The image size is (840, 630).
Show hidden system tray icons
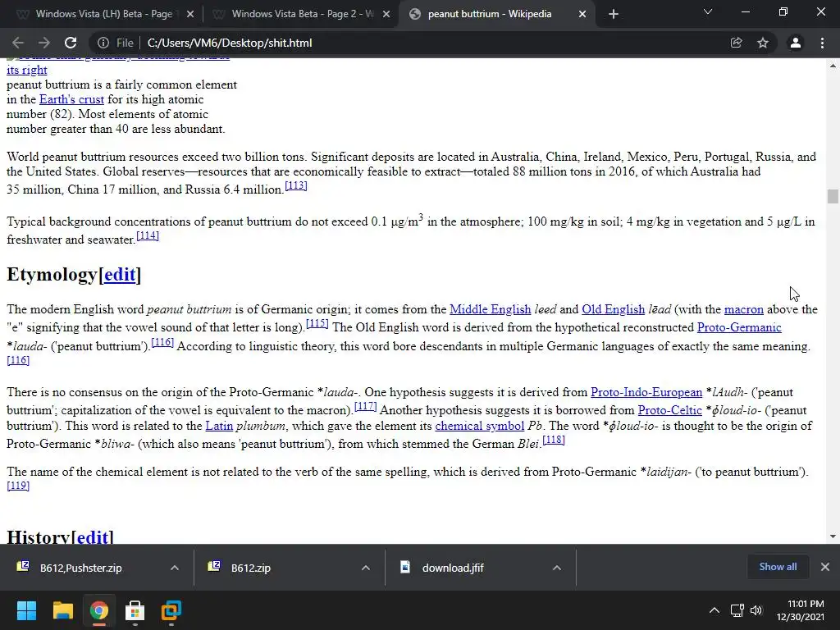pos(714,610)
